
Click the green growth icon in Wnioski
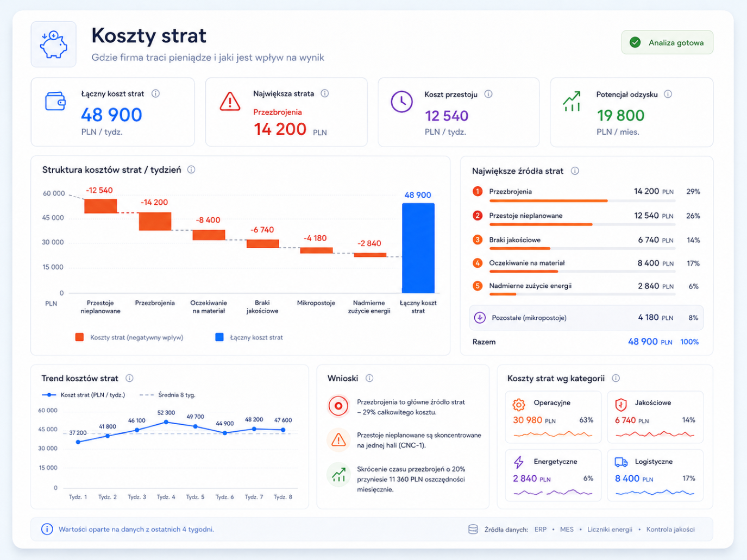click(x=338, y=474)
